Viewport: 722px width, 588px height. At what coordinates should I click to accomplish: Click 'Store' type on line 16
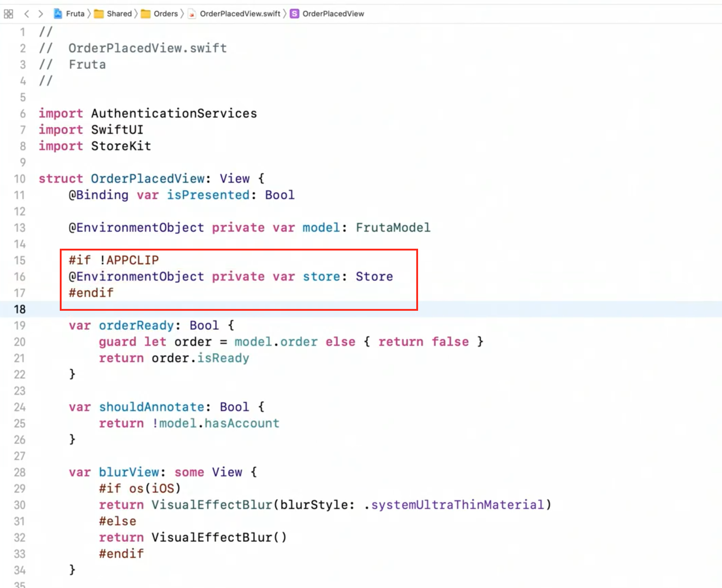tap(374, 276)
